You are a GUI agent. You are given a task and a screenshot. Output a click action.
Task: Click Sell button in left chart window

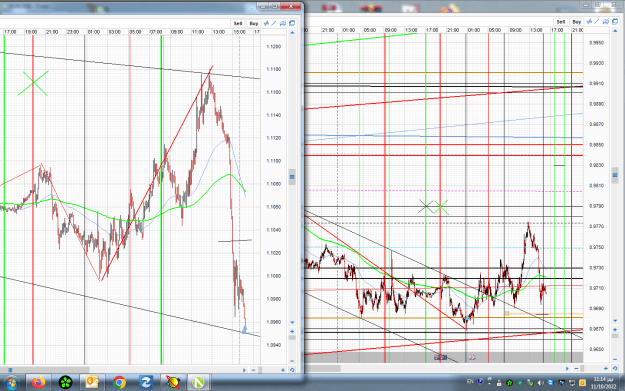pyautogui.click(x=238, y=24)
